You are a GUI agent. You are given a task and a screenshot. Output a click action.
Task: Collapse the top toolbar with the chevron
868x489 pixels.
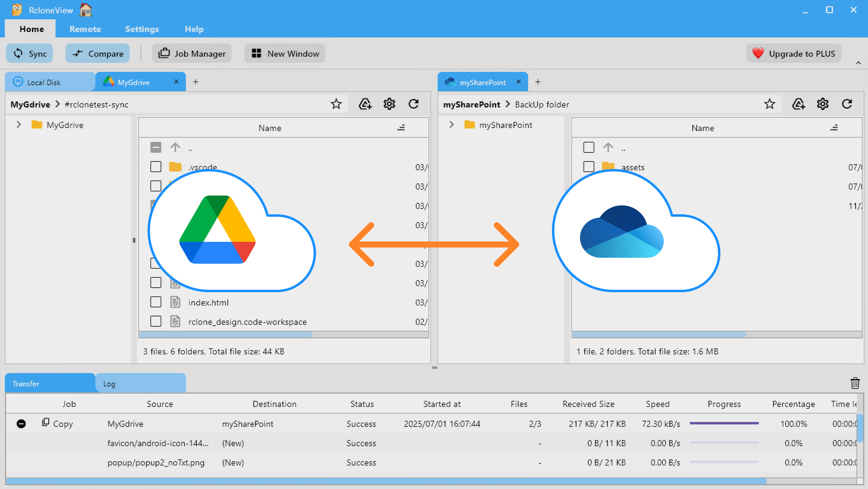[x=859, y=63]
